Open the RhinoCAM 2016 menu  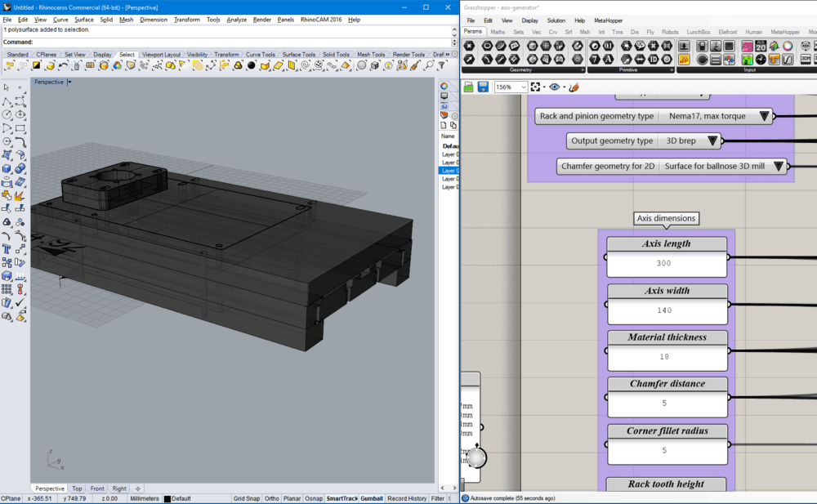tap(322, 20)
